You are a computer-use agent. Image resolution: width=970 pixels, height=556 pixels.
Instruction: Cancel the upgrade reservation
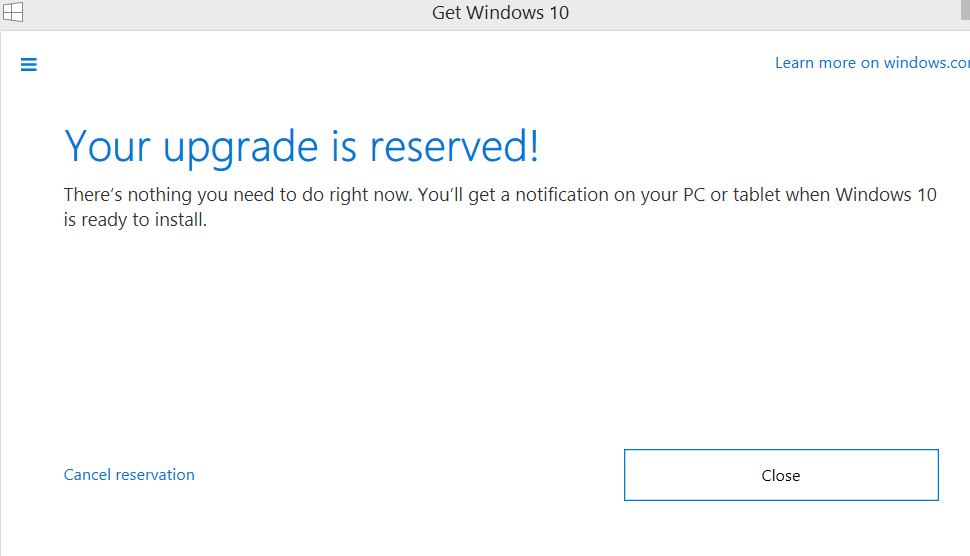(129, 475)
